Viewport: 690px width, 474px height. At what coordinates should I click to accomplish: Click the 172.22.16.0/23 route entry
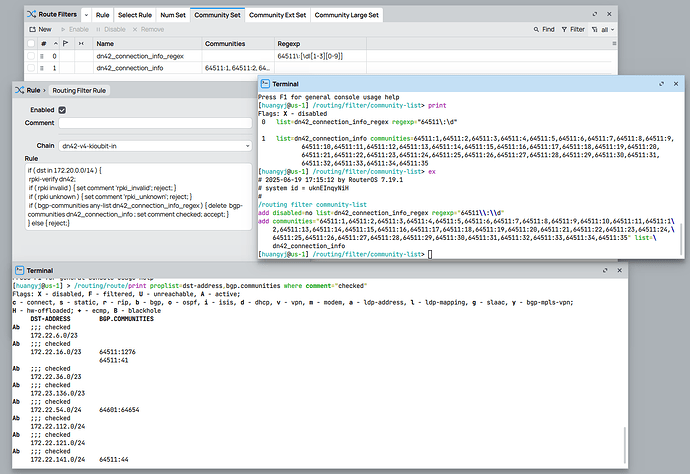pyautogui.click(x=56, y=352)
